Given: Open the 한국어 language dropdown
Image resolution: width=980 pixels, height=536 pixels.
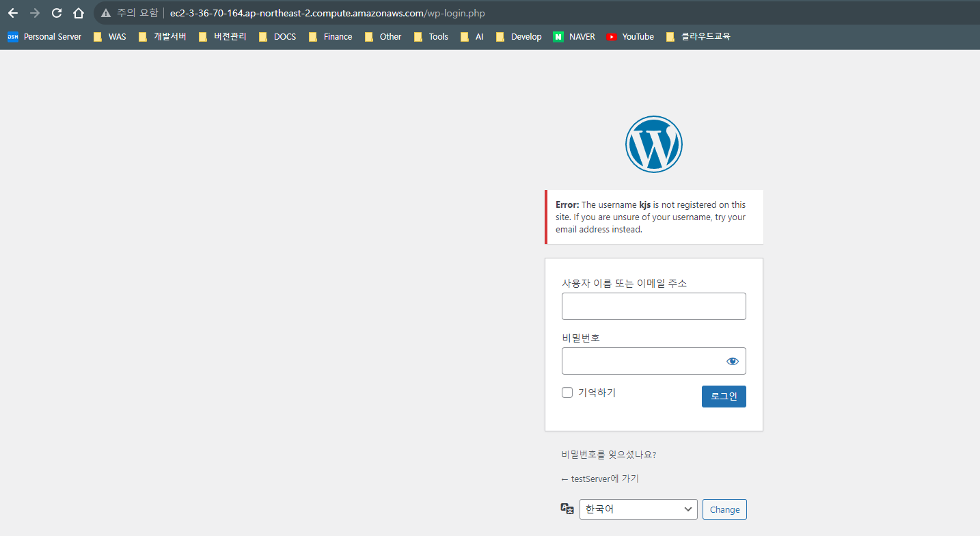Looking at the screenshot, I should click(638, 509).
